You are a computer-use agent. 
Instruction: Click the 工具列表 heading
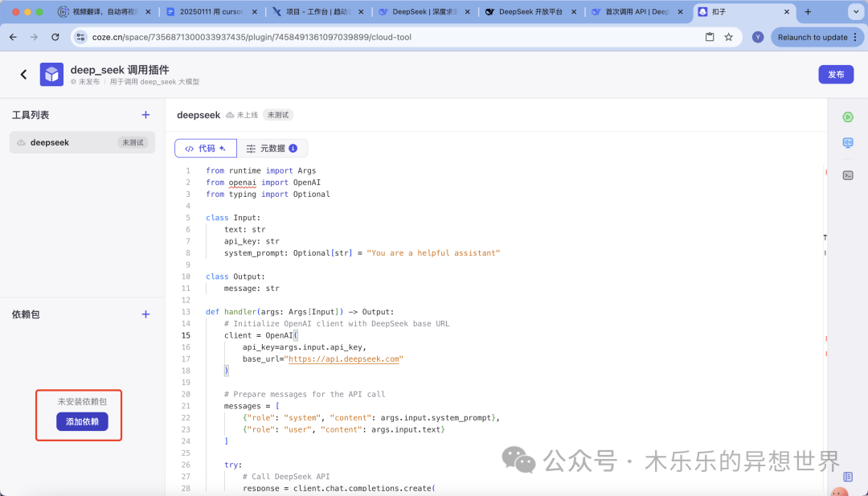(31, 115)
